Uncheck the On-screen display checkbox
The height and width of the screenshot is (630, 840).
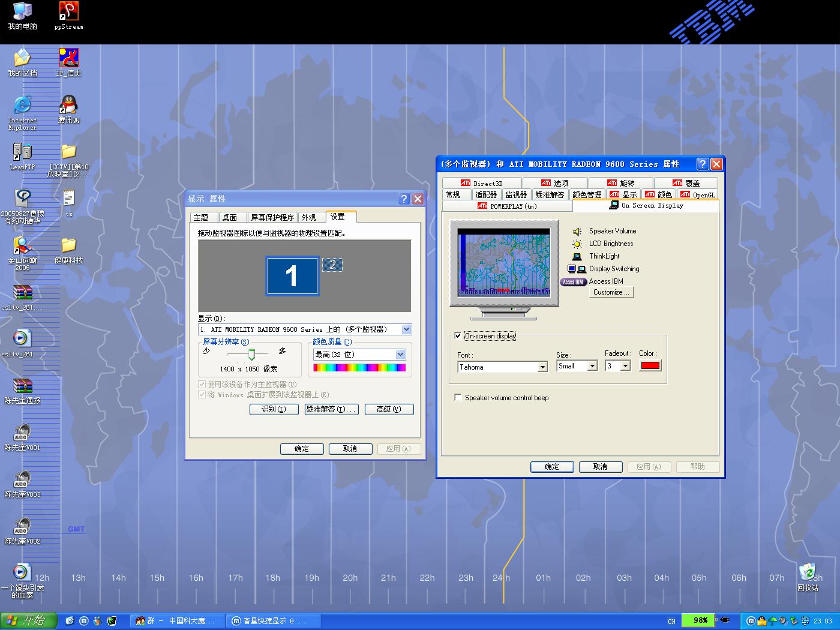coord(458,336)
